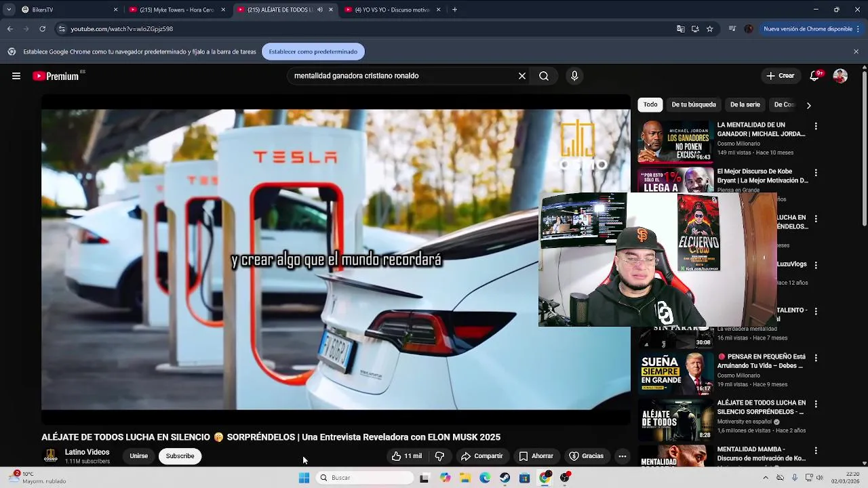Click the Compartir share button

[x=481, y=456]
